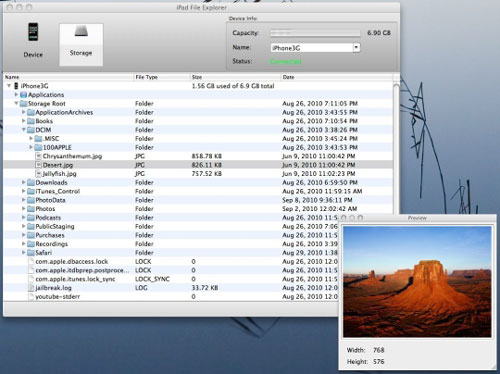
Task: Click the desert image in Preview window
Action: point(417,282)
